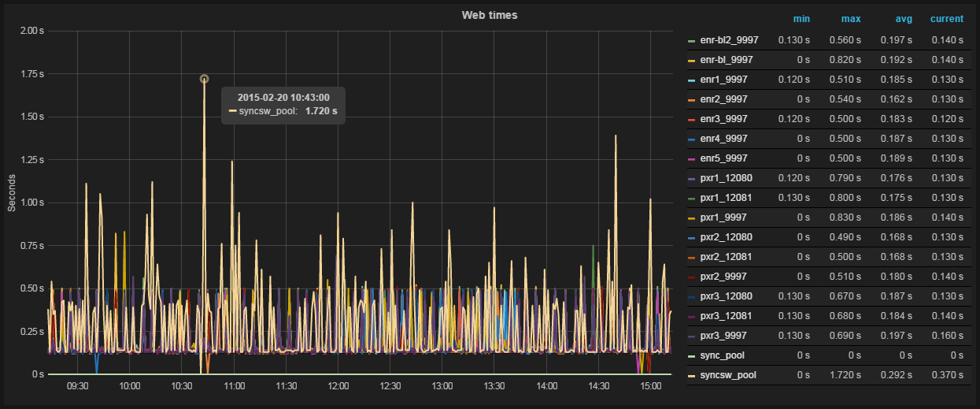Toggle the enr4_9997 series label

(723, 138)
